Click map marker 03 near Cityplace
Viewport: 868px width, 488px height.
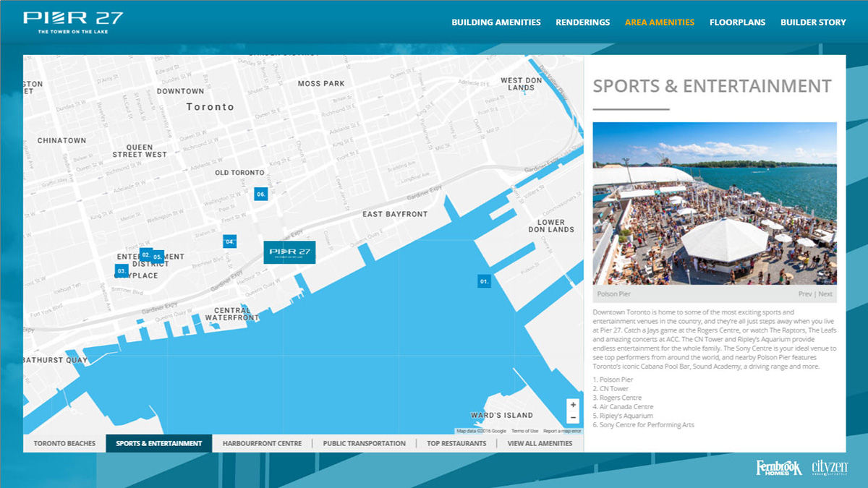coord(122,270)
